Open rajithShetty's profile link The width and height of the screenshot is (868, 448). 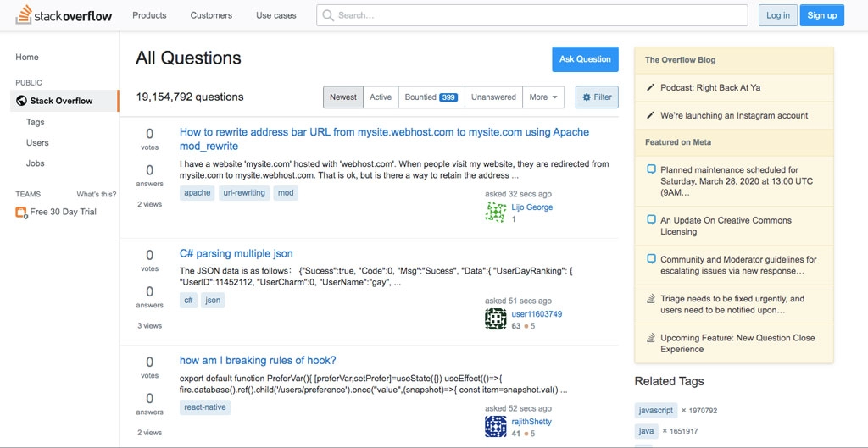(531, 422)
